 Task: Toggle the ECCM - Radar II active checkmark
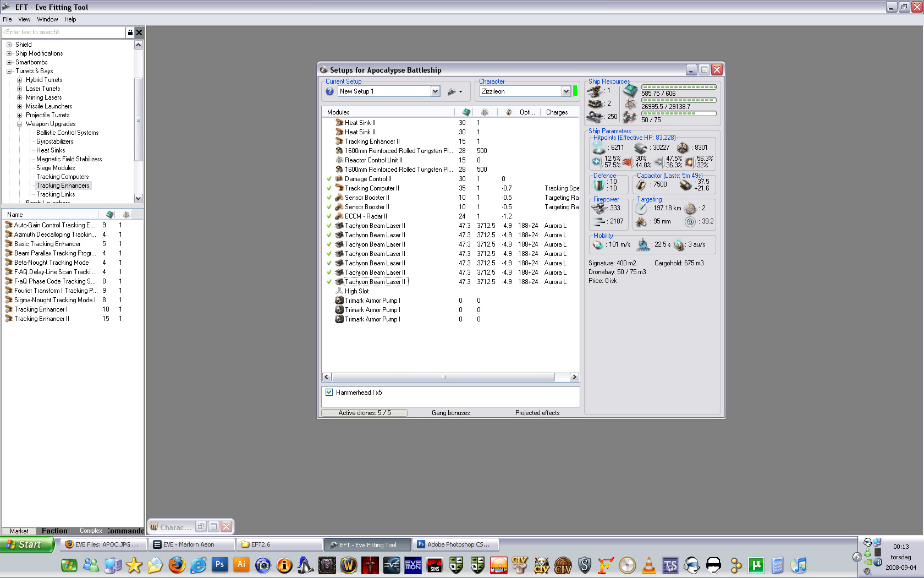[329, 216]
